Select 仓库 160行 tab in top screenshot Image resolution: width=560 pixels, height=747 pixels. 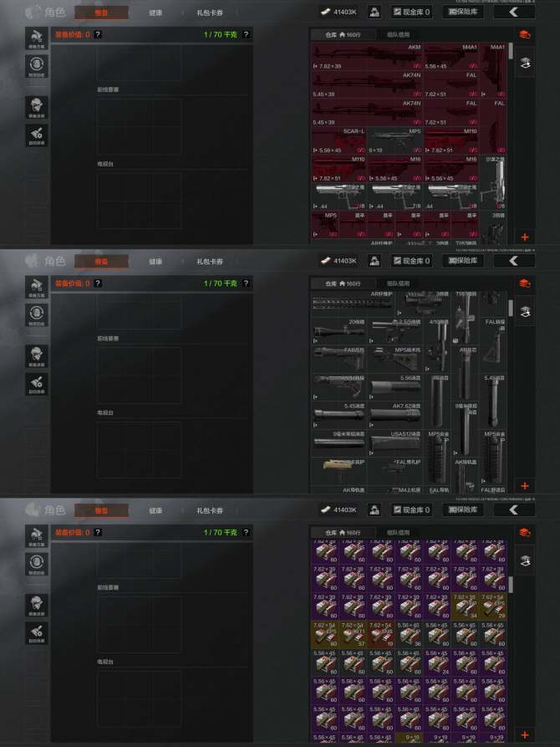[343, 35]
